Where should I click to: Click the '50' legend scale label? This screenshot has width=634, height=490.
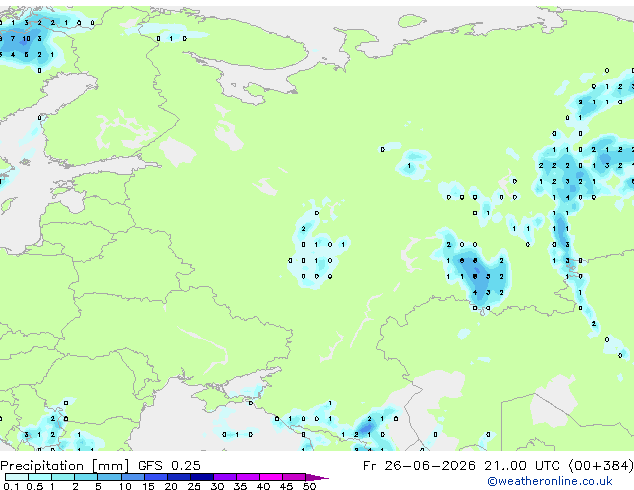pyautogui.click(x=309, y=486)
